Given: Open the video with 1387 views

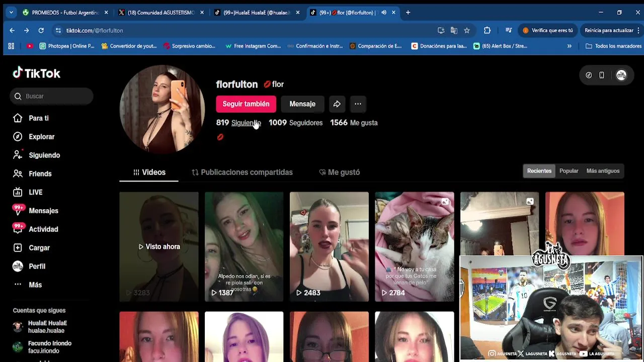Looking at the screenshot, I should coord(244,247).
